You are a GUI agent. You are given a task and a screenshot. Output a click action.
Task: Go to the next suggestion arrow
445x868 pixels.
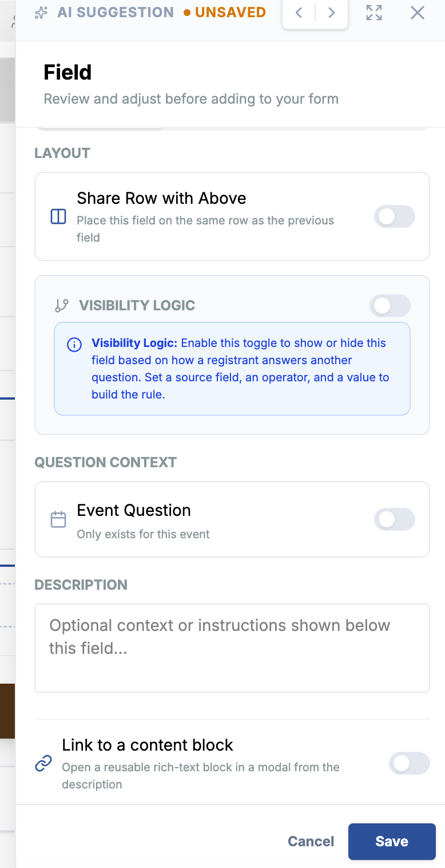tap(331, 13)
